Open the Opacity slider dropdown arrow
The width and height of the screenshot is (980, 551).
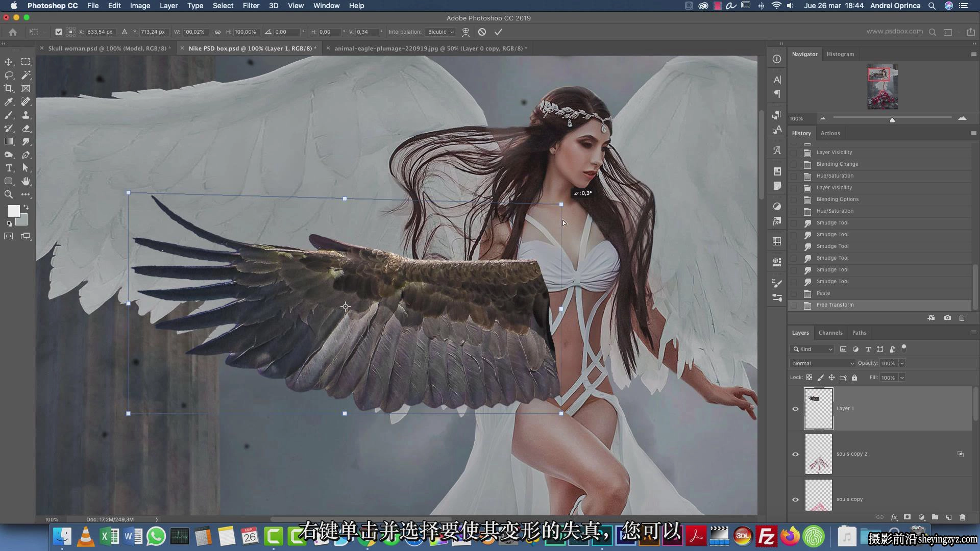pos(902,363)
